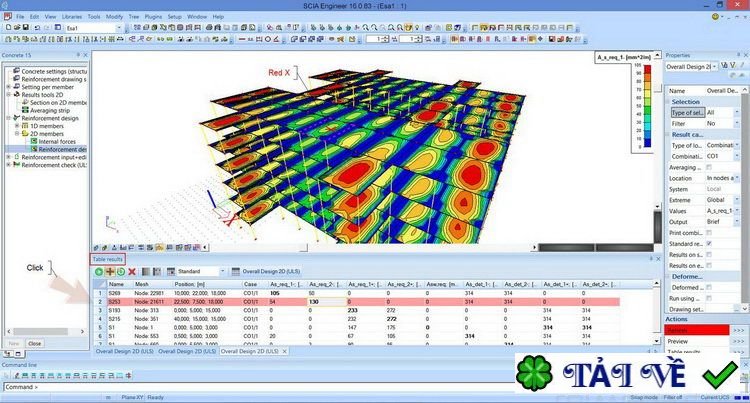The height and width of the screenshot is (403, 750).
Task: Click the Overall Design 2D (ULS) table icon
Action: 235,272
